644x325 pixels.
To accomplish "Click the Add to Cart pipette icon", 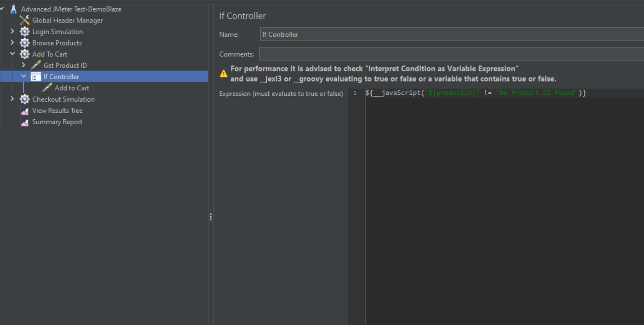I will [47, 88].
